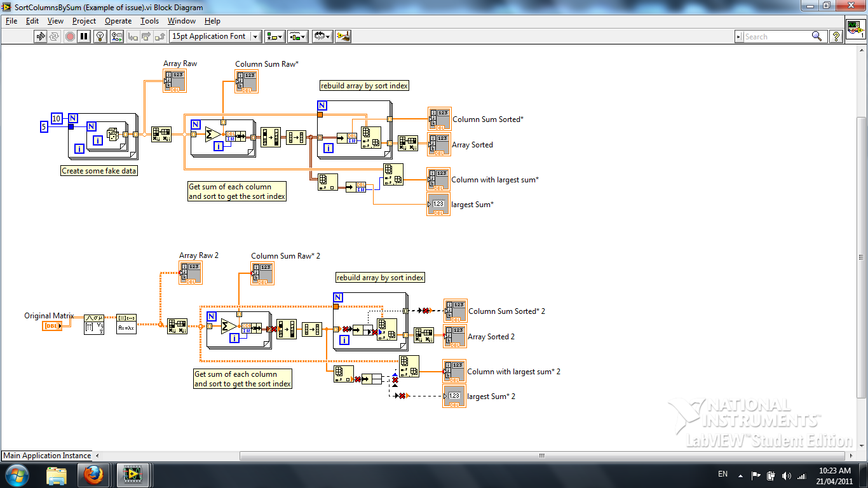Screen dimensions: 868x488
Task: Click the search magnifier icon
Action: click(x=817, y=37)
